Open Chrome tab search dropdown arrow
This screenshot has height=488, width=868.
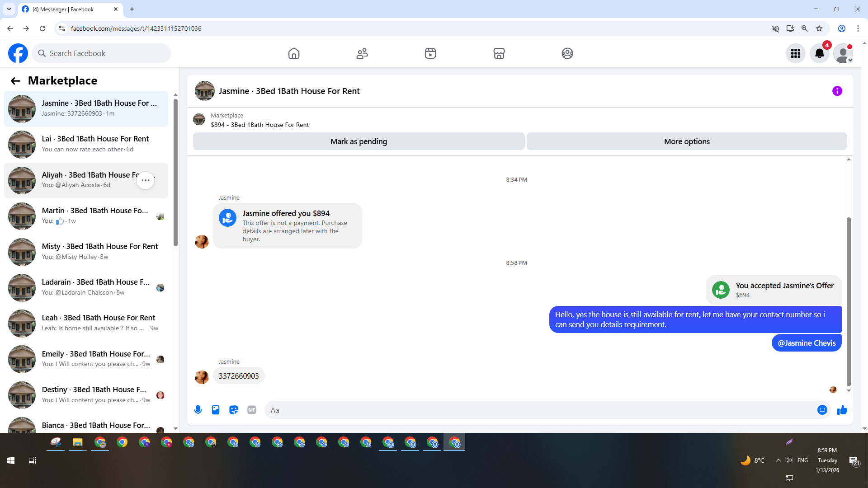tap(9, 9)
